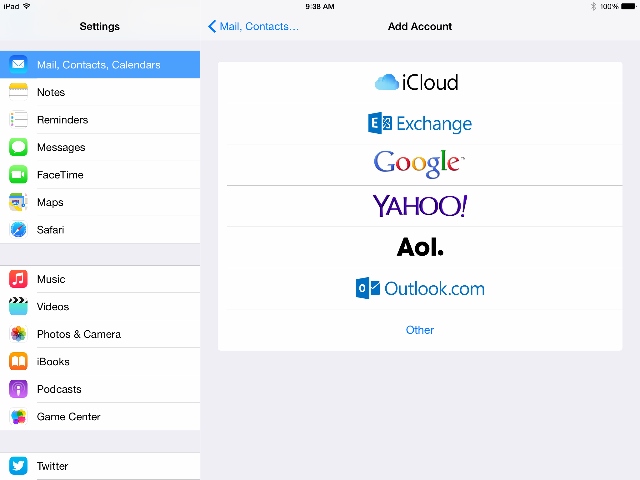Tap the Notes app icon
This screenshot has width=640, height=480.
tap(18, 92)
